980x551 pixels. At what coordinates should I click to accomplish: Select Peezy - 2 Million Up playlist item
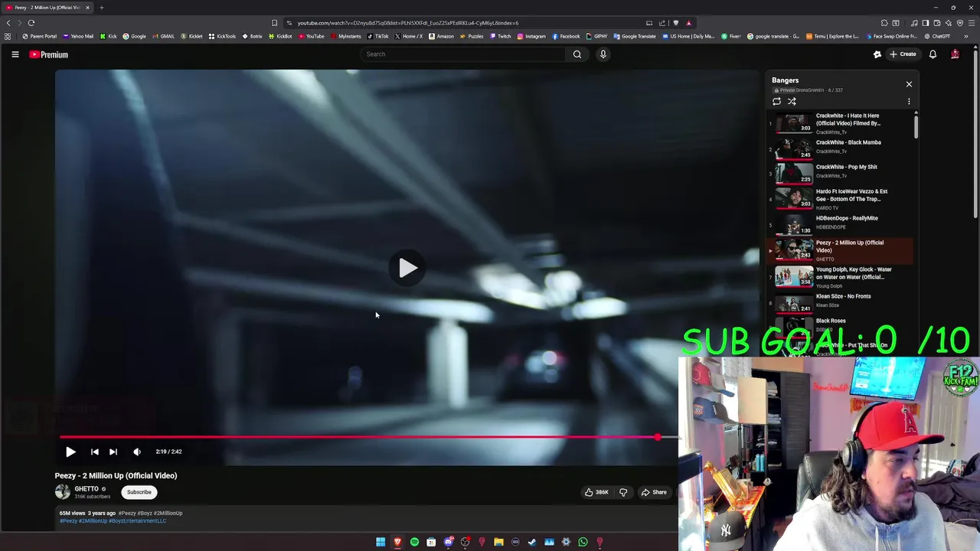point(841,250)
